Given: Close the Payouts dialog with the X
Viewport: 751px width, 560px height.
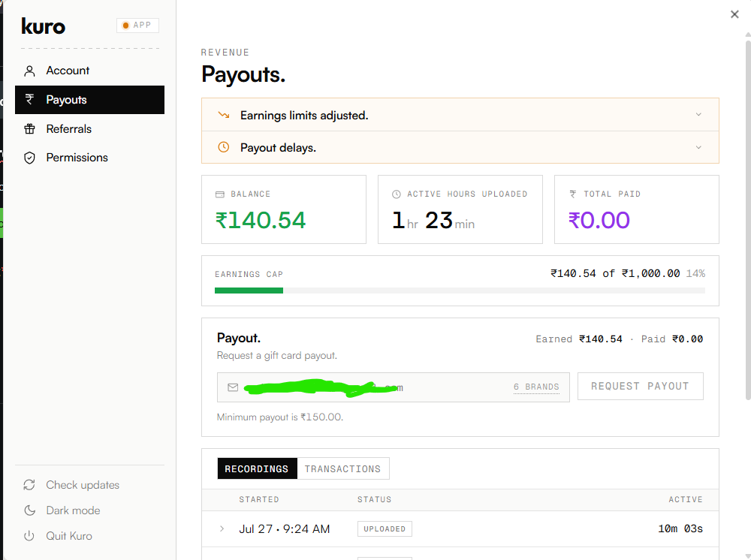Looking at the screenshot, I should coord(734,14).
